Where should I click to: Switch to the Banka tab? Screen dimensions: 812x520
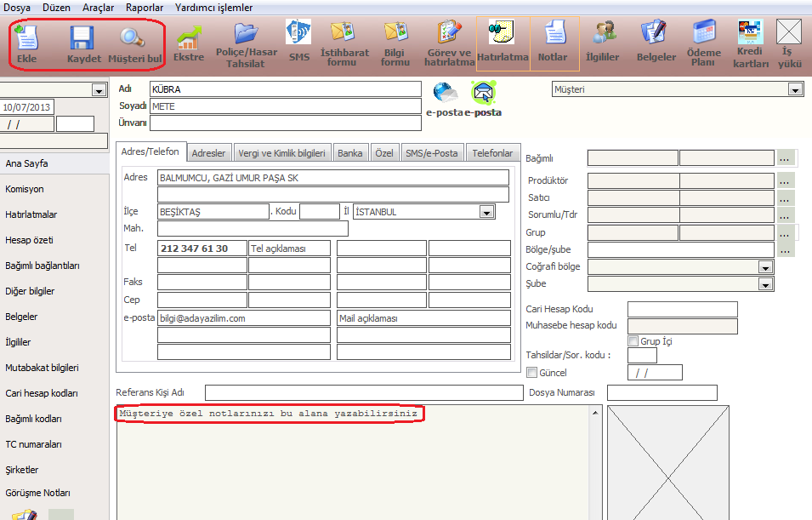[x=349, y=153]
